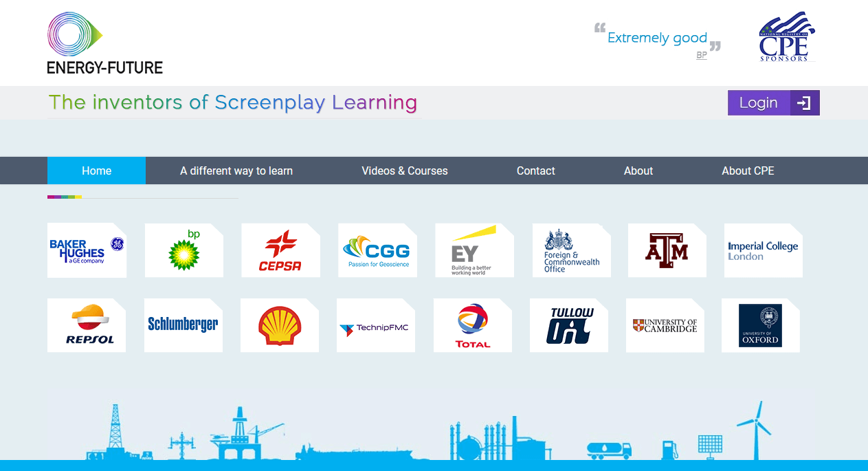The image size is (868, 471).
Task: Open the CEPSA logo tile
Action: (x=280, y=250)
